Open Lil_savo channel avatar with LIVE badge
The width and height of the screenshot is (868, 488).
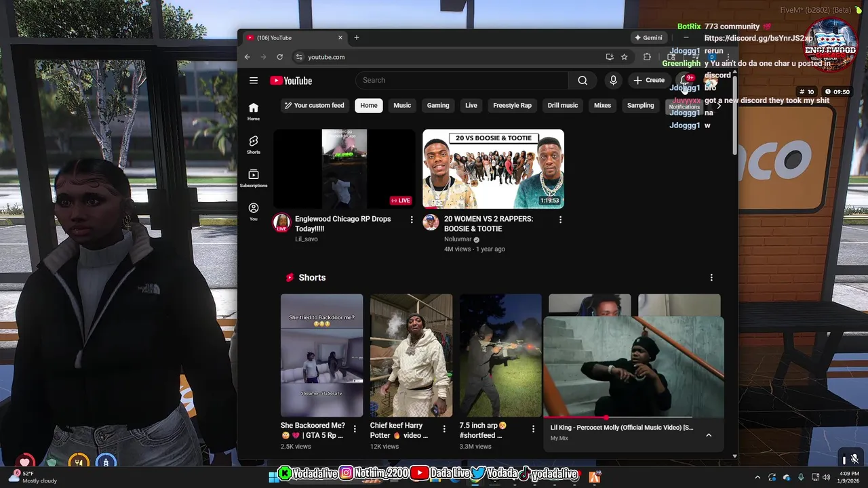[x=281, y=223]
